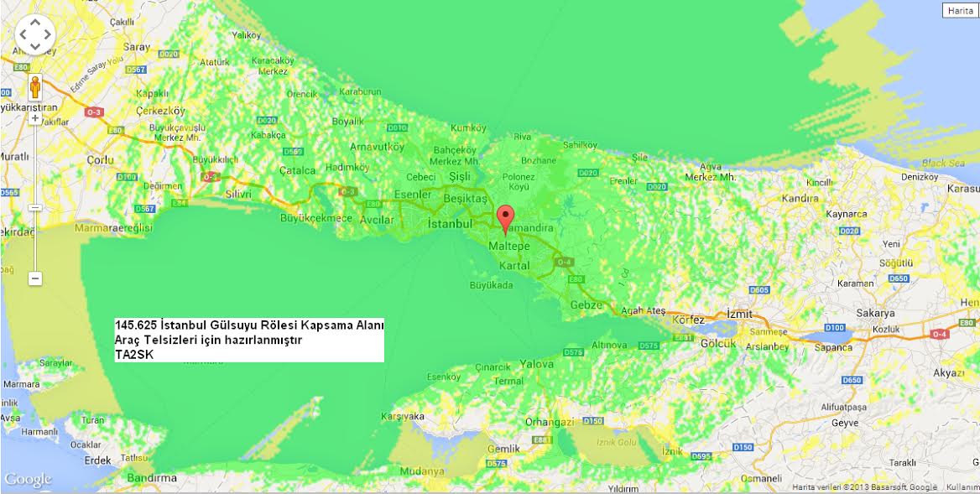The image size is (980, 494).
Task: Select the Büyükçekmece label
Action: coord(316,219)
